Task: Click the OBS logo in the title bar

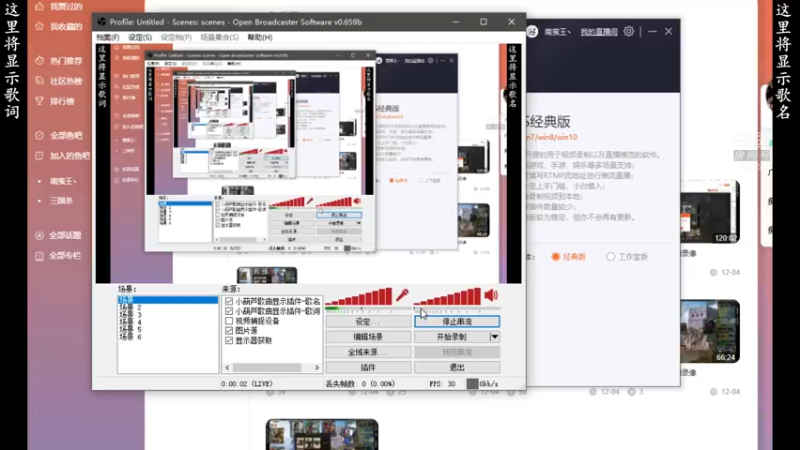Action: click(x=102, y=22)
